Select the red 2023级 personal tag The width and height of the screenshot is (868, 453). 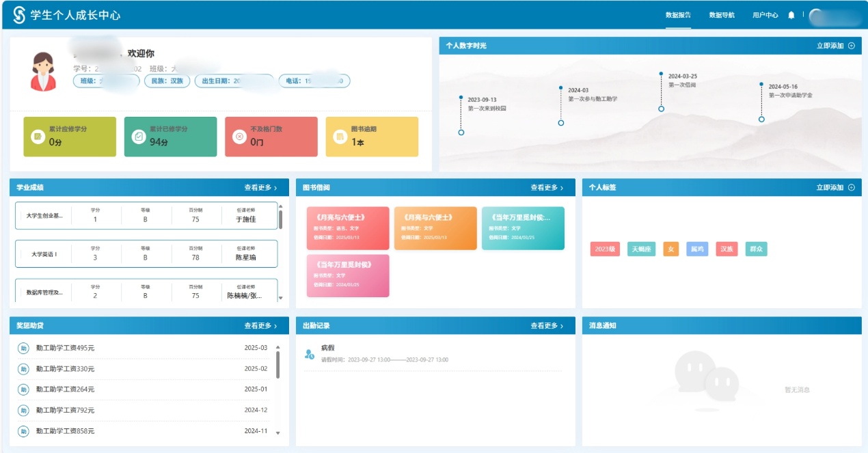click(605, 249)
